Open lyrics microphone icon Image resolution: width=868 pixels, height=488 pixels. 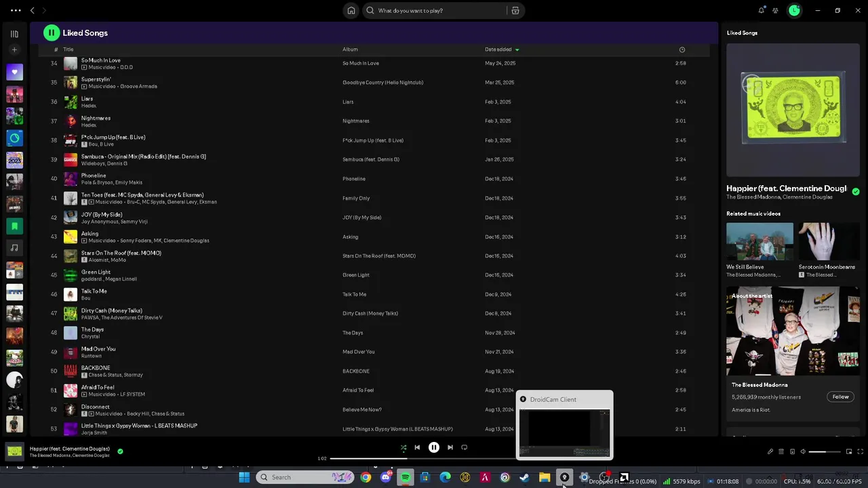point(770,451)
